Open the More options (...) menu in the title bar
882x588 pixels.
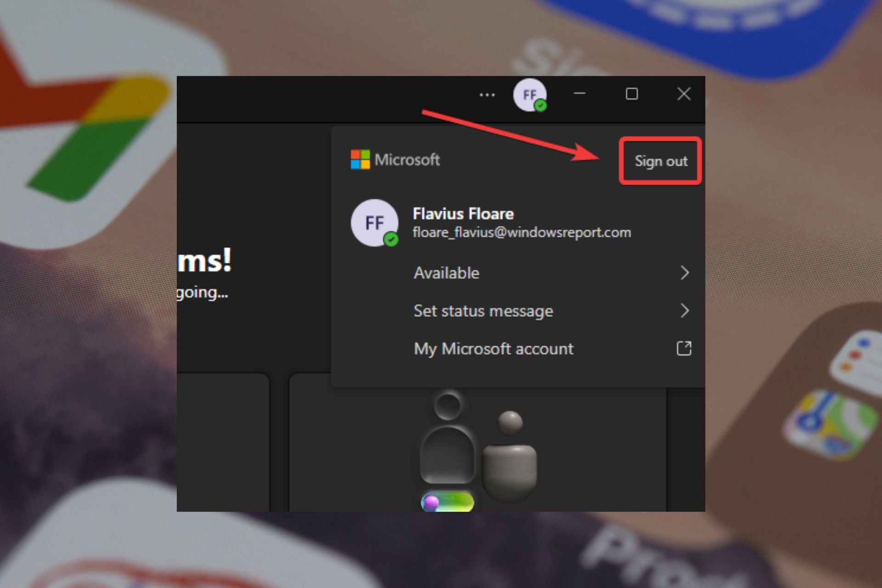[x=487, y=94]
